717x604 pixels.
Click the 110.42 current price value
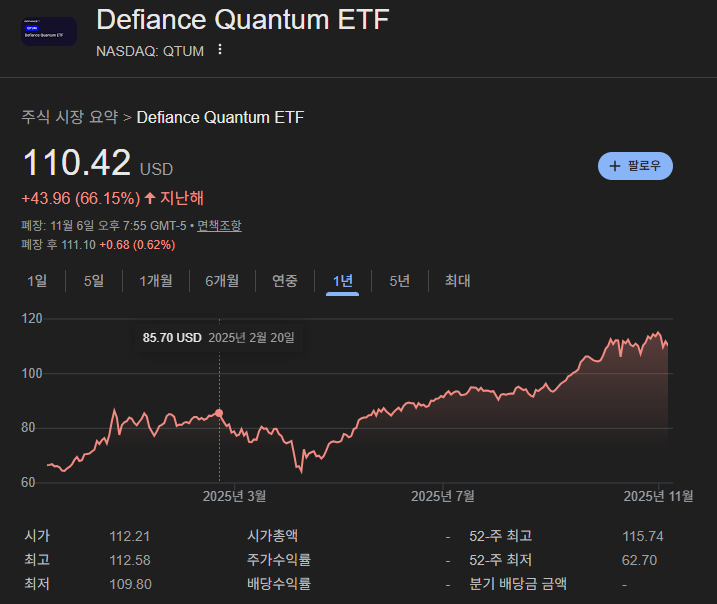pos(77,163)
